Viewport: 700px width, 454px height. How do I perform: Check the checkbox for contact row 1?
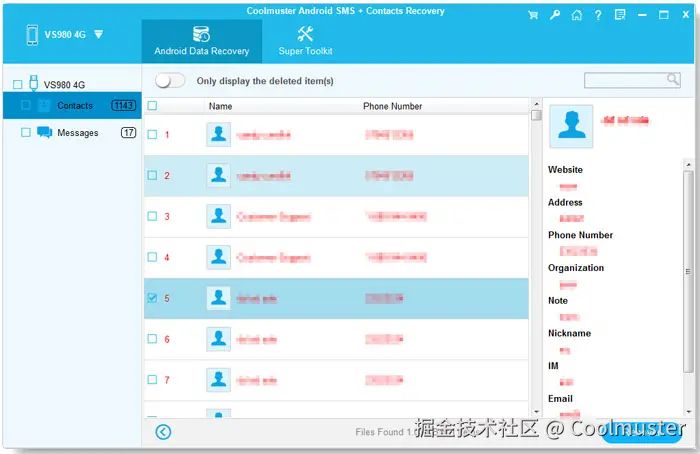point(152,134)
